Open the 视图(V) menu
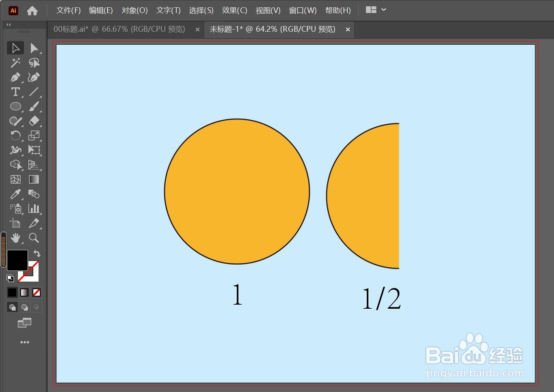The image size is (554, 392). tap(268, 11)
